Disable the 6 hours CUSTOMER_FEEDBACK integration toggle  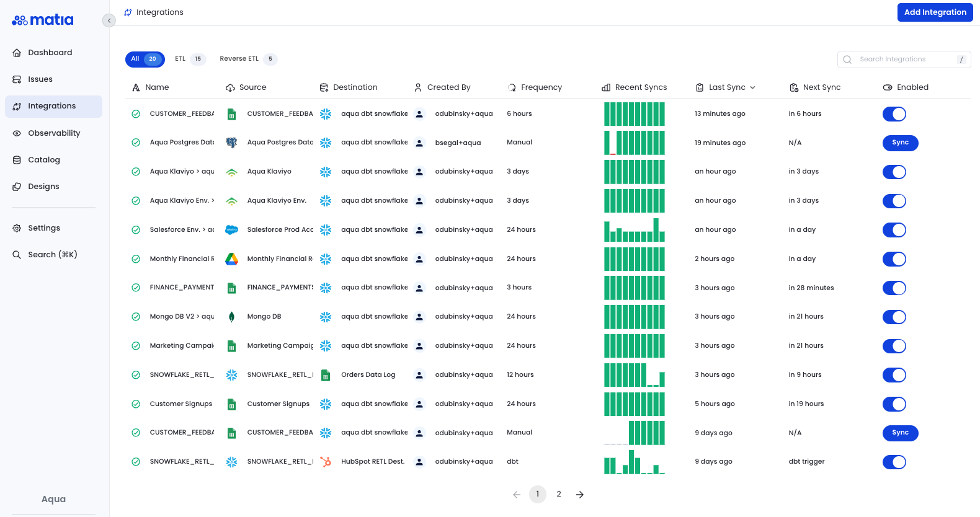click(x=894, y=114)
